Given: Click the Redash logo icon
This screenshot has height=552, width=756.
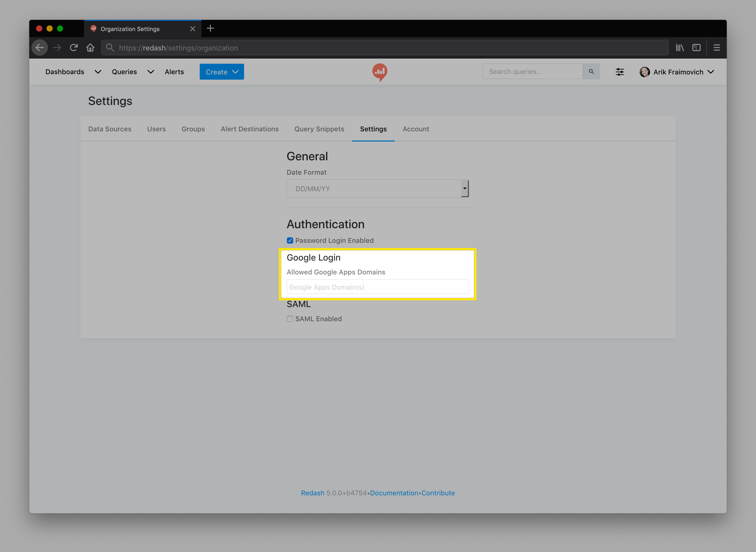Looking at the screenshot, I should (x=380, y=72).
